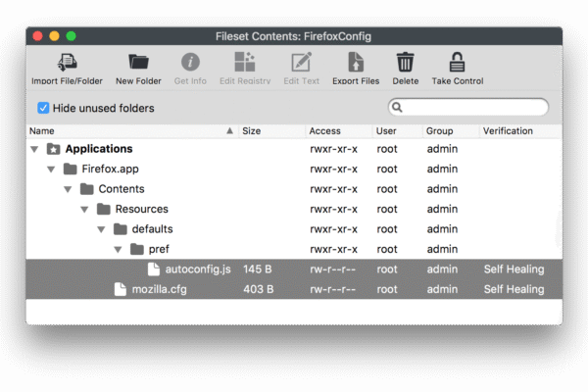The image size is (588, 392).
Task: Click the magnifier icon in search box
Action: pyautogui.click(x=397, y=108)
